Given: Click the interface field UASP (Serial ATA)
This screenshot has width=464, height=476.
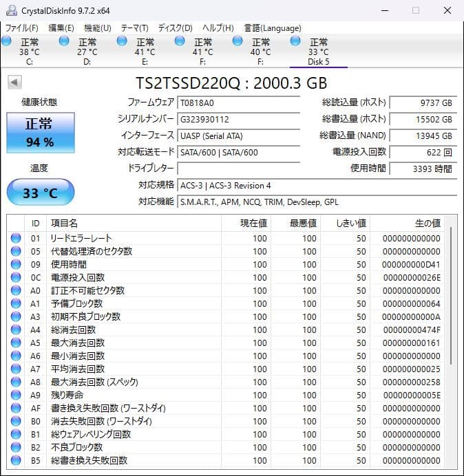Looking at the screenshot, I should (x=238, y=136).
